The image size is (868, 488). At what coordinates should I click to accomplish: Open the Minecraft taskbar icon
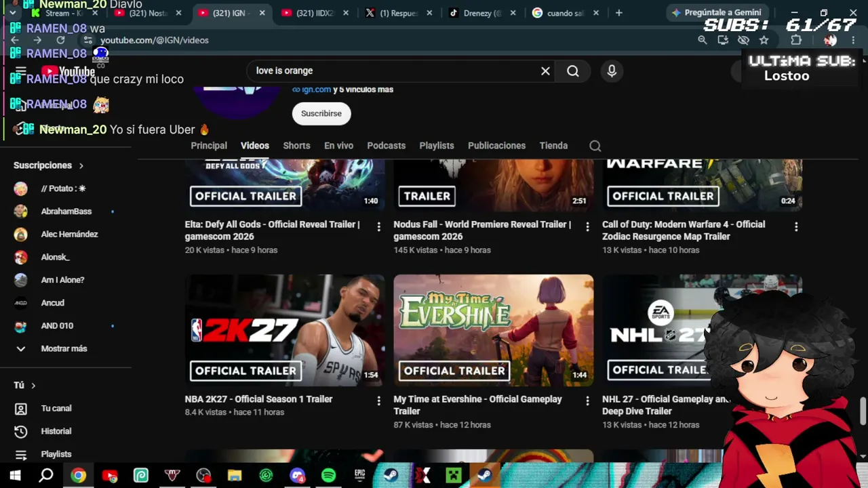click(x=453, y=476)
